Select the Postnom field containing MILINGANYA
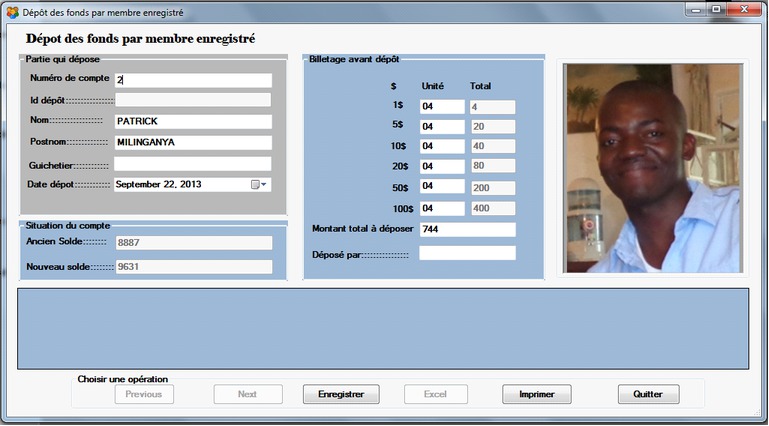 click(193, 143)
